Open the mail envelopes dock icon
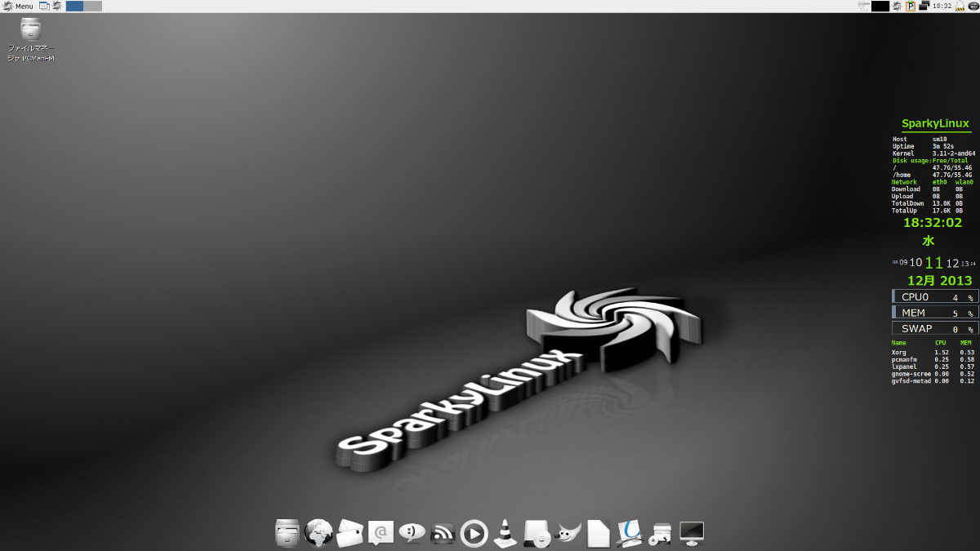Image resolution: width=980 pixels, height=551 pixels. tap(349, 533)
